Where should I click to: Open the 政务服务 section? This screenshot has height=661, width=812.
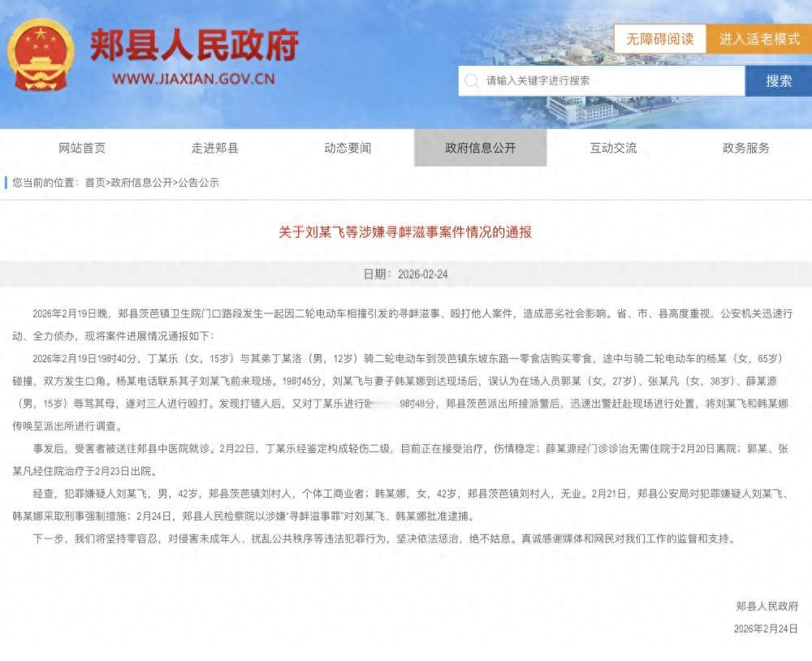coord(745,148)
